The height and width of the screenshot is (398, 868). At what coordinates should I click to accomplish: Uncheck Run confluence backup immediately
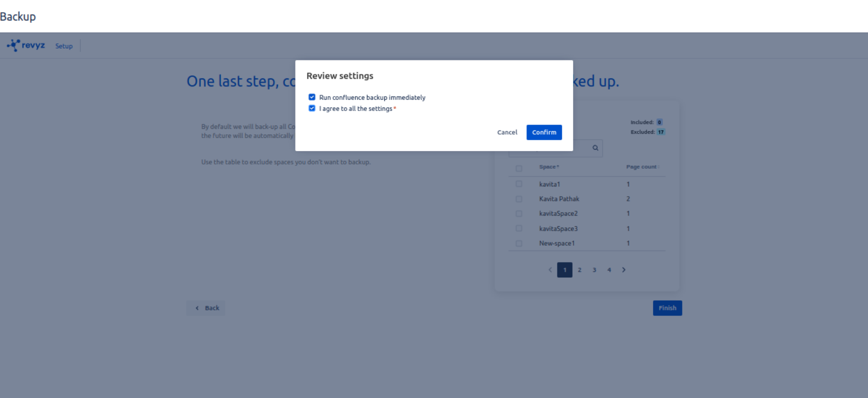click(312, 97)
